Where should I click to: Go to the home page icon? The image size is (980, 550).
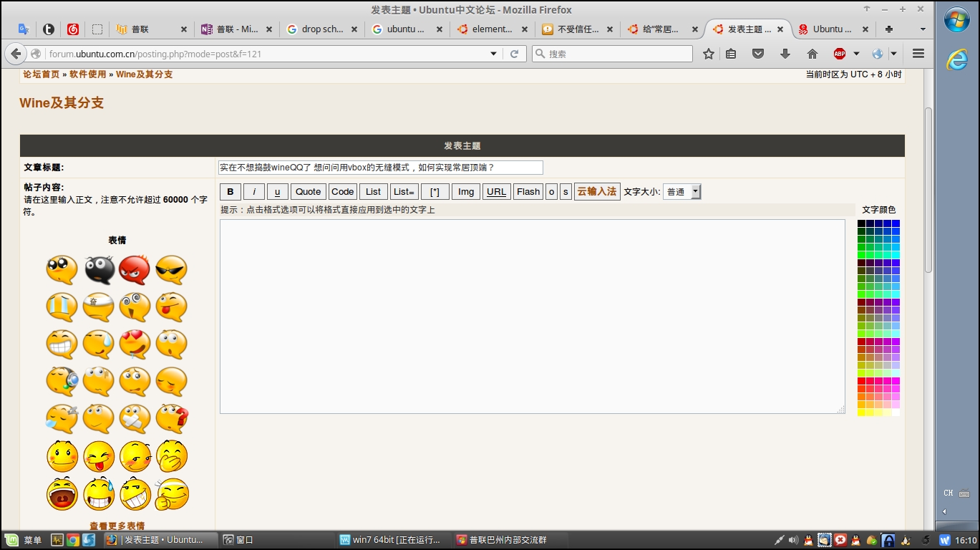tap(812, 54)
